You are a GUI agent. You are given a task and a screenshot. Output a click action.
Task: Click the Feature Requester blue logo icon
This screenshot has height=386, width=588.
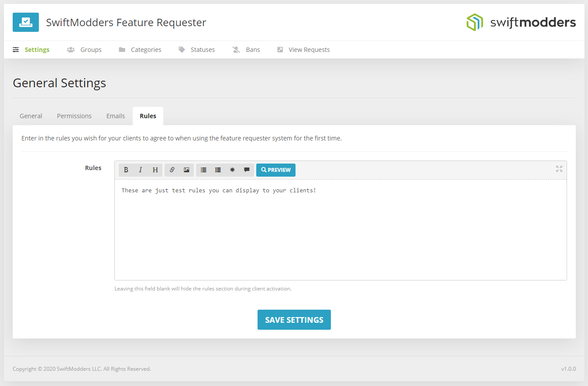coord(26,22)
